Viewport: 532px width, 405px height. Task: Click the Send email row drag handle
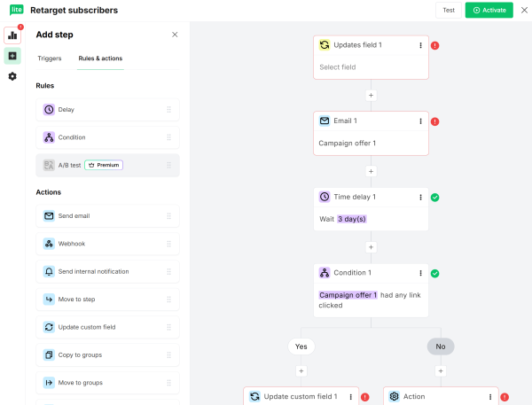169,216
